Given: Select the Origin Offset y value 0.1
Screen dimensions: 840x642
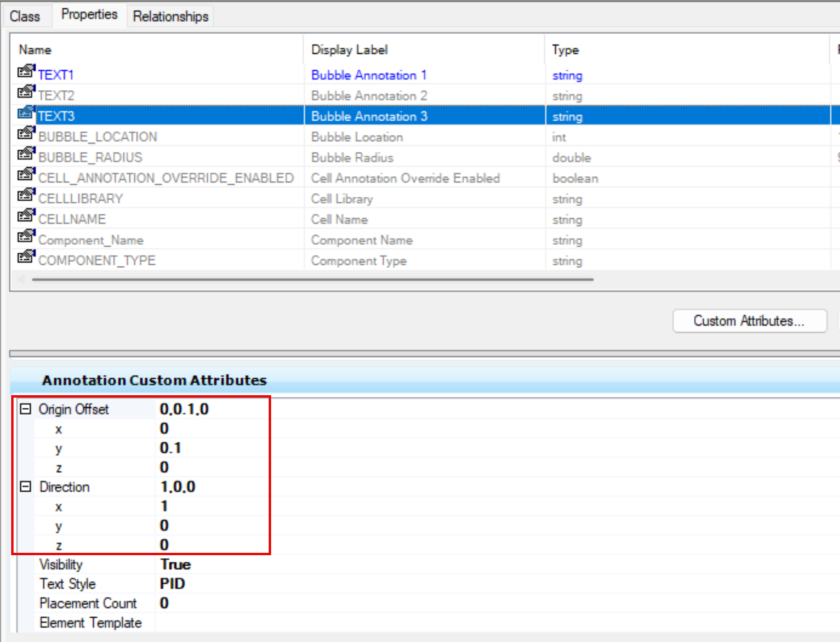Looking at the screenshot, I should [170, 448].
